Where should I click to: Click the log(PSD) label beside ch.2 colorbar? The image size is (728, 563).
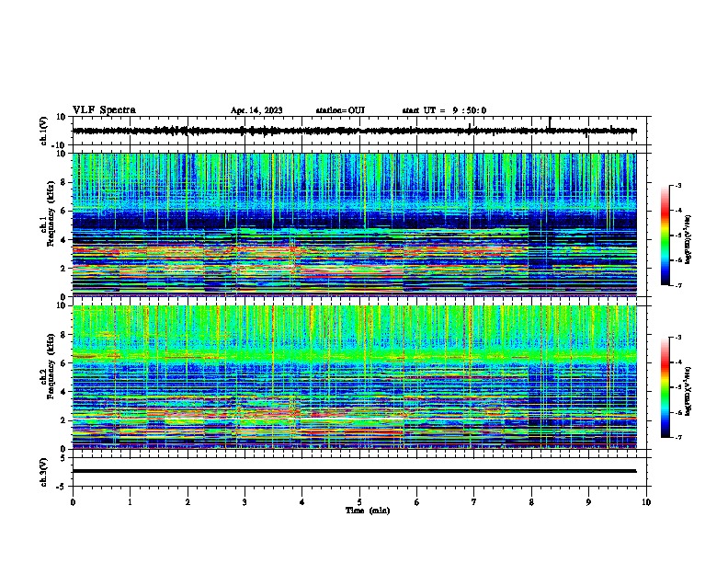[x=688, y=391]
